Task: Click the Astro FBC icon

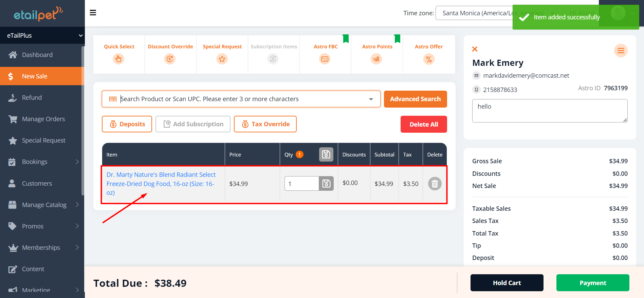Action: tap(325, 59)
